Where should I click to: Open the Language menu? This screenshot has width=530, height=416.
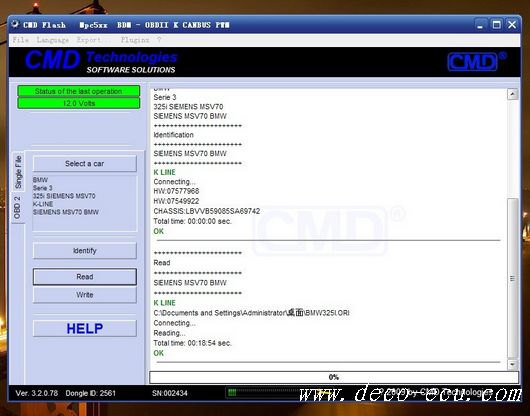click(x=52, y=40)
